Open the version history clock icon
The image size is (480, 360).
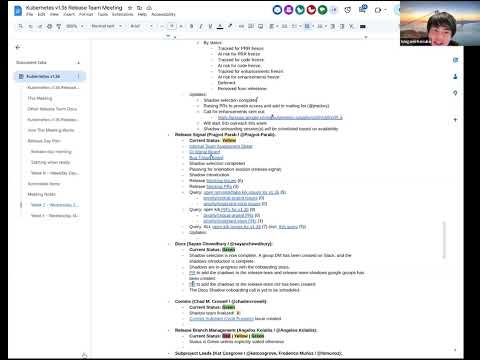pyautogui.click(x=348, y=10)
